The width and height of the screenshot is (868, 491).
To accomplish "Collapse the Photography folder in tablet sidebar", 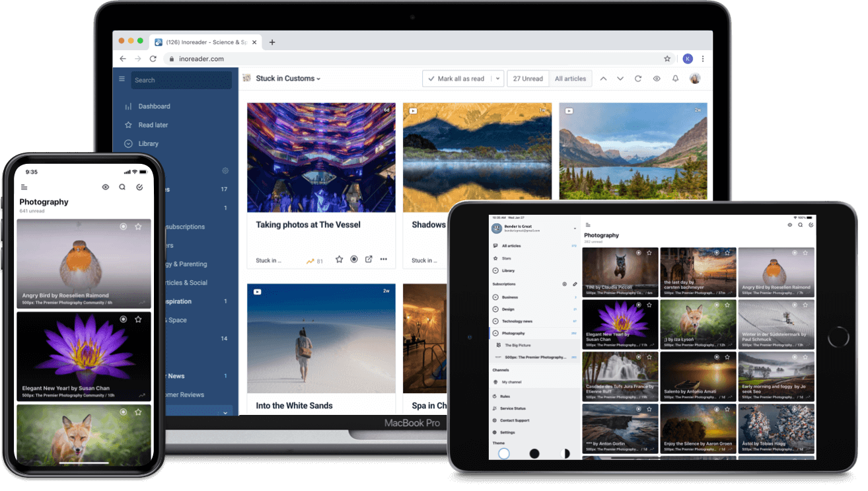I will [495, 333].
